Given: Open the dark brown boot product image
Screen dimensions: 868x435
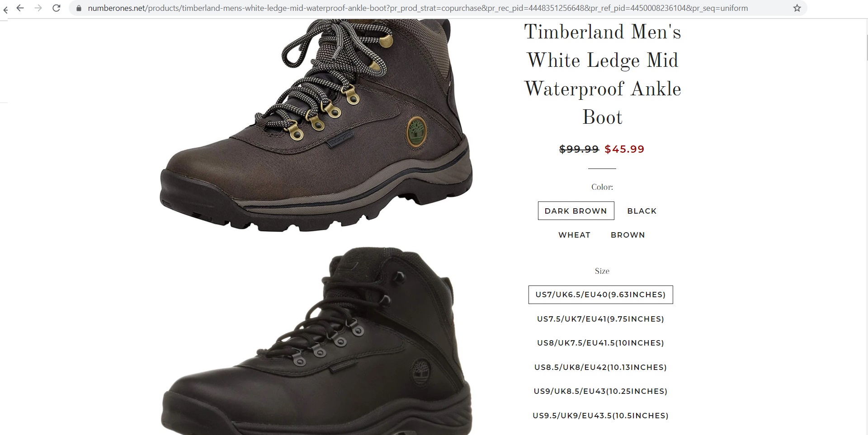Looking at the screenshot, I should [316, 126].
